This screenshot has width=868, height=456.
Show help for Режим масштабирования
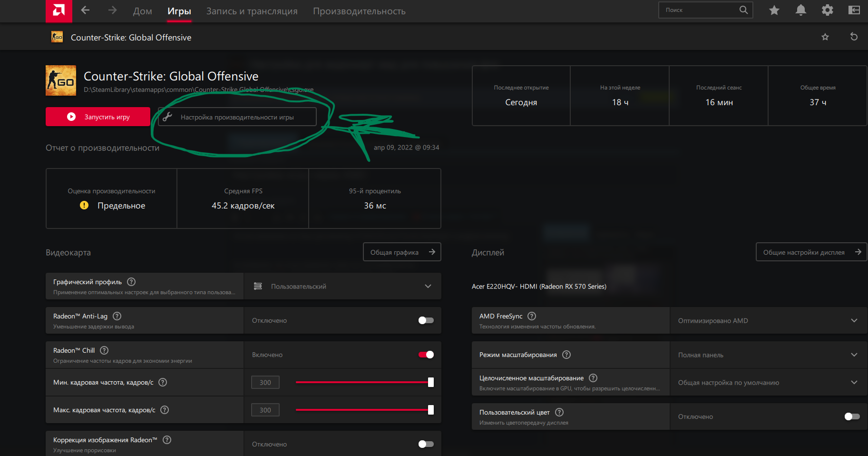(566, 355)
